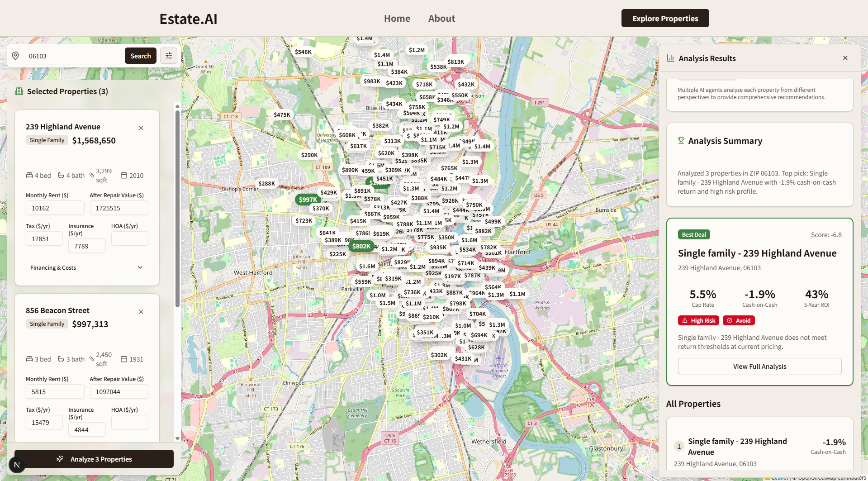Select the green $802K map marker
The image size is (868, 481).
click(361, 246)
